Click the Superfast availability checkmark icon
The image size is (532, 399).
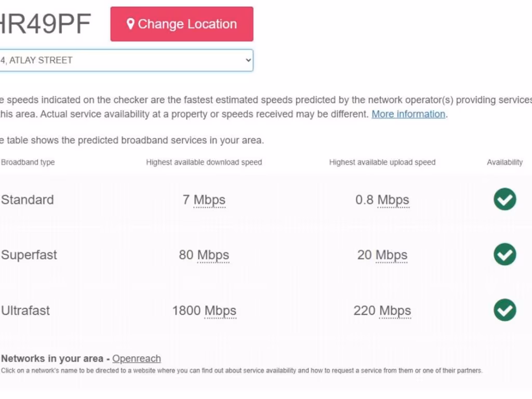(x=504, y=255)
